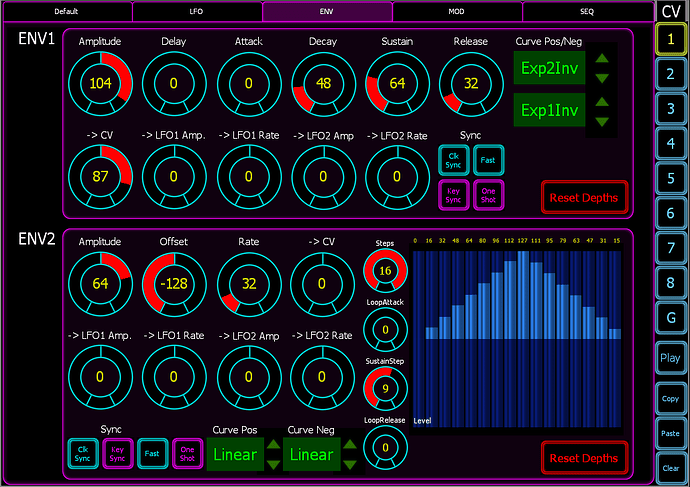Click the ENV2 Amplitude knob showing 64
The height and width of the screenshot is (487, 690).
(x=100, y=284)
